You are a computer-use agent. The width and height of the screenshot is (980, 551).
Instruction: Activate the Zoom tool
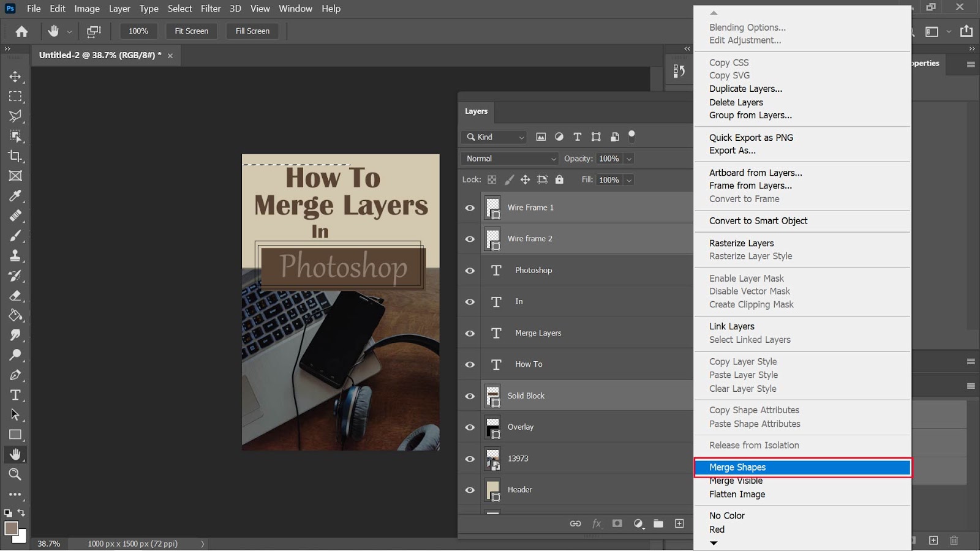(15, 474)
